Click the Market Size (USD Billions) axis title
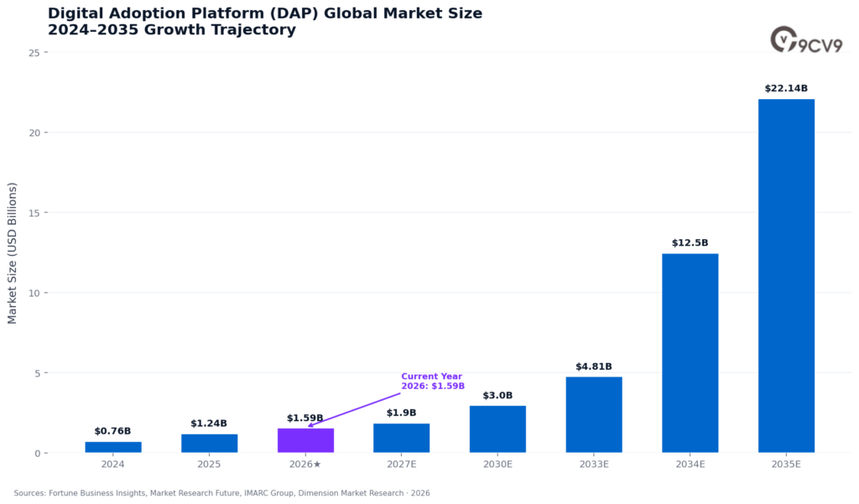This screenshot has height=504, width=859. tap(12, 253)
